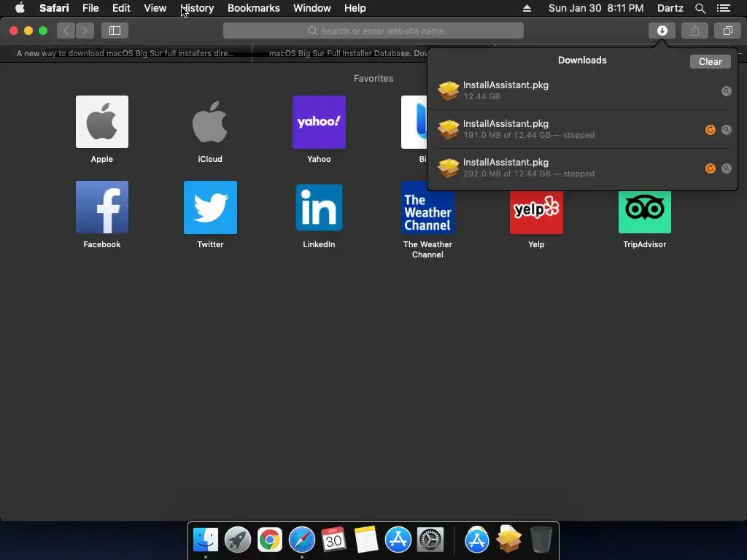Open the Safari Downloads toolbar button
This screenshot has width=747, height=560.
[x=662, y=31]
